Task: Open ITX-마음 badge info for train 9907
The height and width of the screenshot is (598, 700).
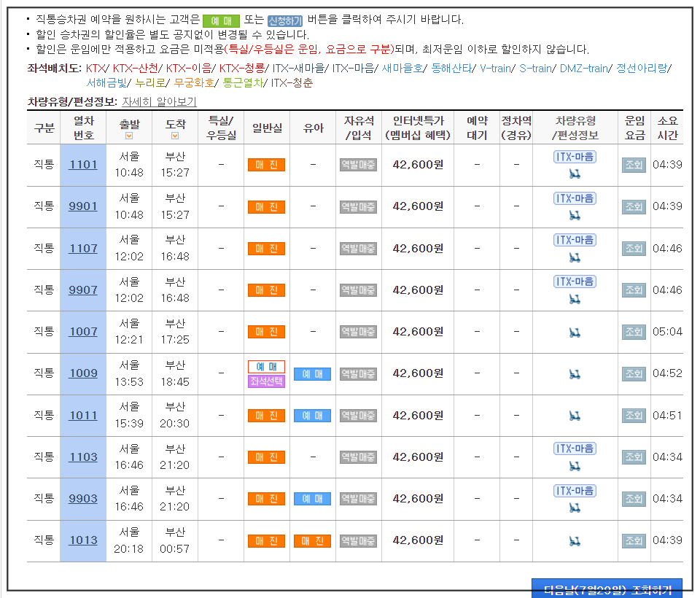Action: tap(575, 281)
